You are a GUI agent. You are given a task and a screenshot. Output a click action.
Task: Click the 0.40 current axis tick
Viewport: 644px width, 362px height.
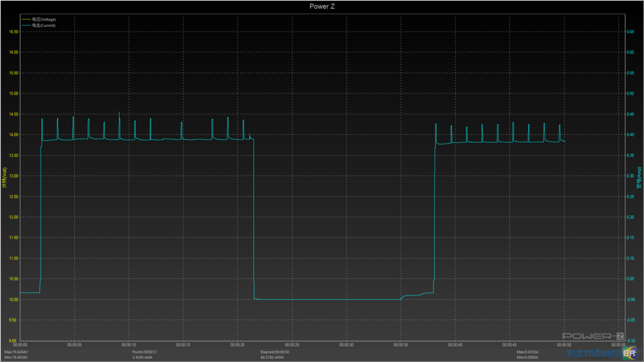tap(631, 135)
